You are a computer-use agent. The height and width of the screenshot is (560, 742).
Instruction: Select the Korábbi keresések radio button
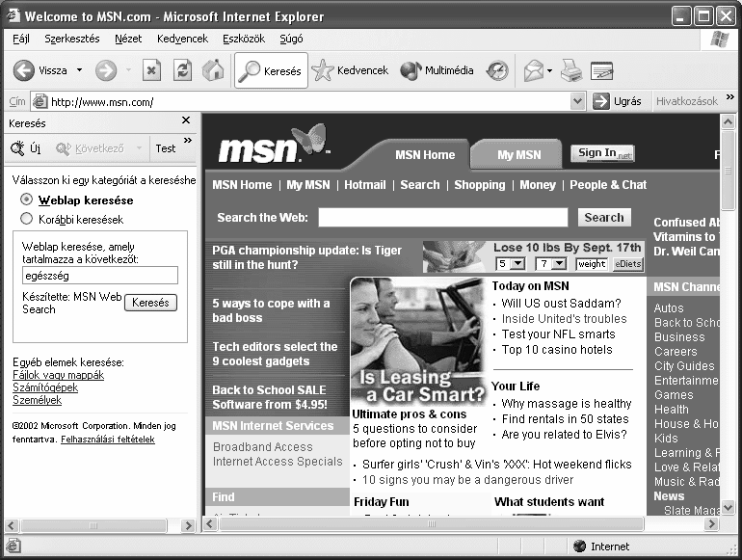[27, 219]
